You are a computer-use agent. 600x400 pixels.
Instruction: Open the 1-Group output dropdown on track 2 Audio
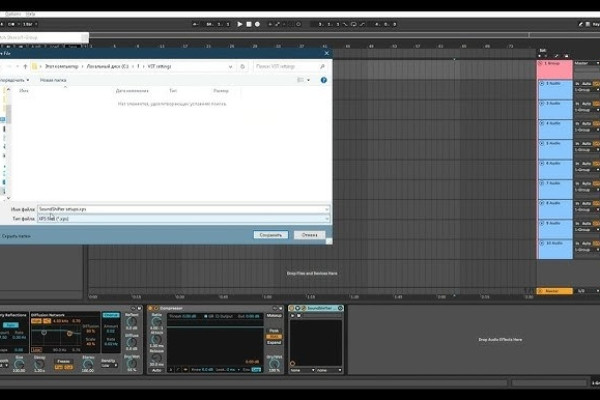click(x=587, y=90)
